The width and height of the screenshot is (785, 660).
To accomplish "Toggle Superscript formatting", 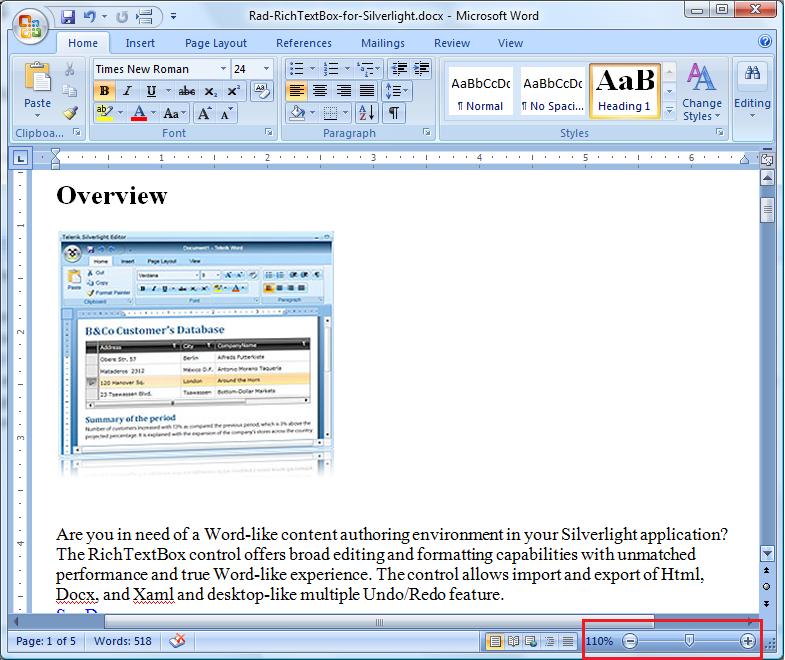I will pos(233,91).
